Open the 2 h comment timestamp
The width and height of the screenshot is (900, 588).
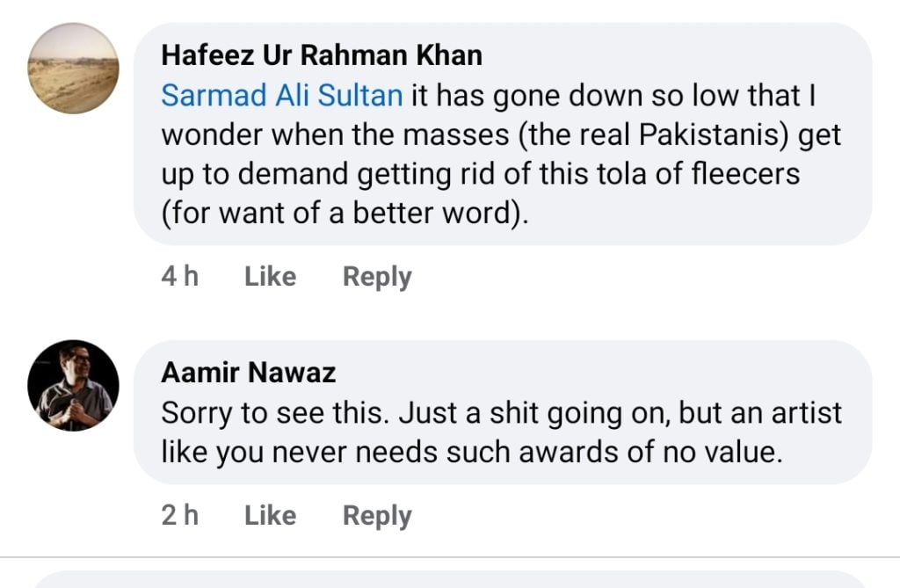(179, 516)
